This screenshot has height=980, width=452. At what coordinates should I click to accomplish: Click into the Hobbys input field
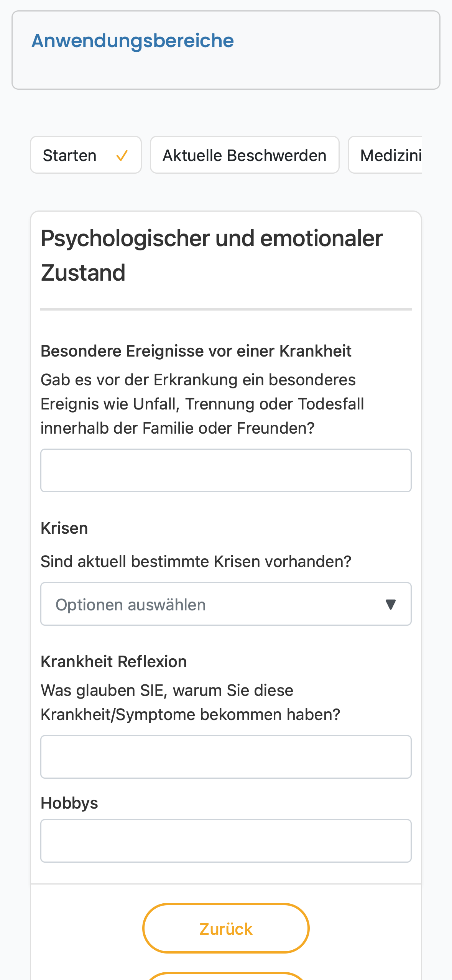coord(226,841)
